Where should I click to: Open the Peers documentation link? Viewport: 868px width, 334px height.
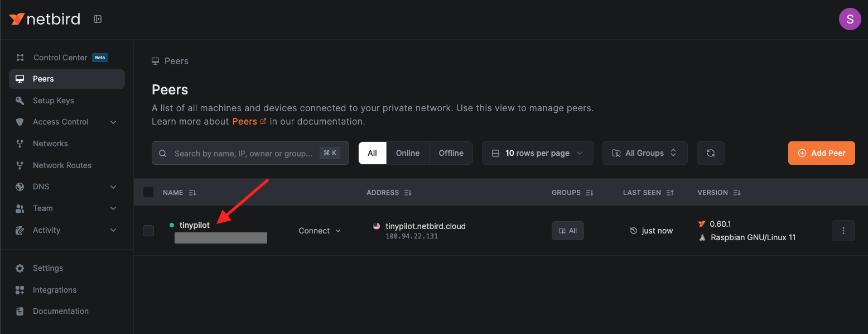click(245, 121)
